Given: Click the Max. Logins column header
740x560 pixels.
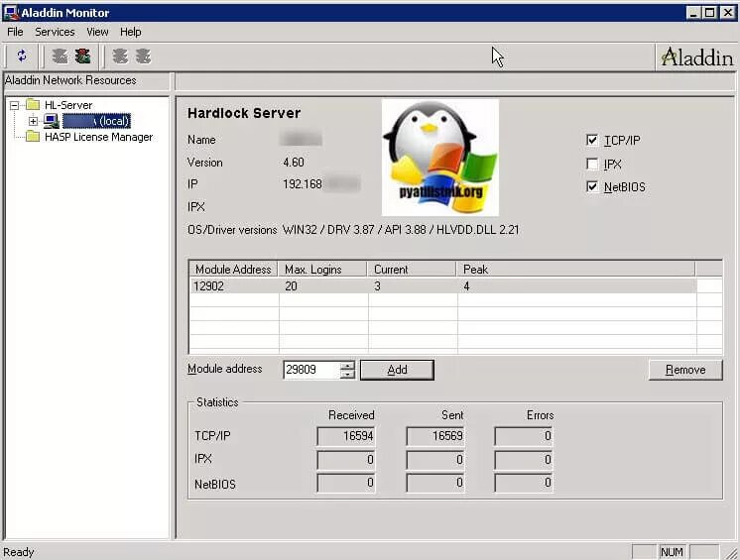Looking at the screenshot, I should point(322,270).
